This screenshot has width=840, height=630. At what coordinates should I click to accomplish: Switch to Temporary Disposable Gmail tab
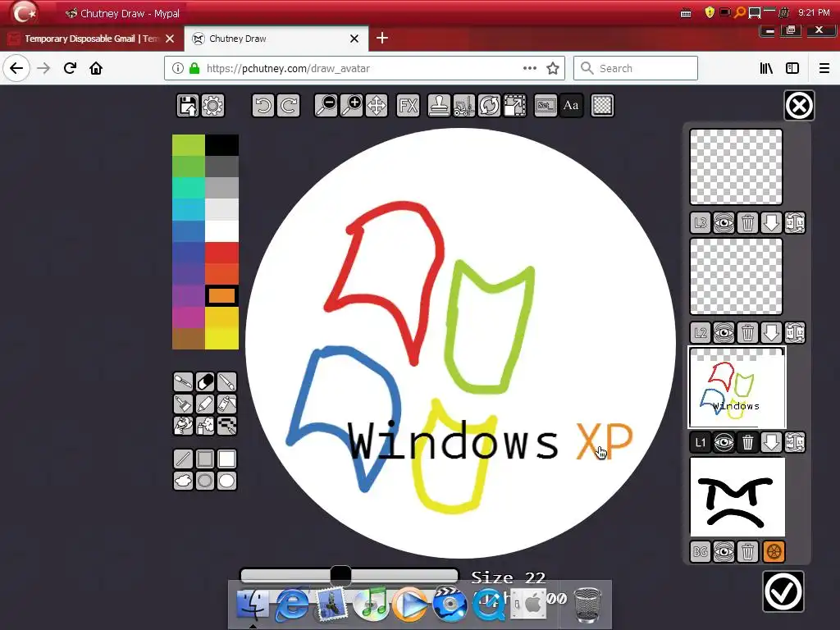[92, 39]
